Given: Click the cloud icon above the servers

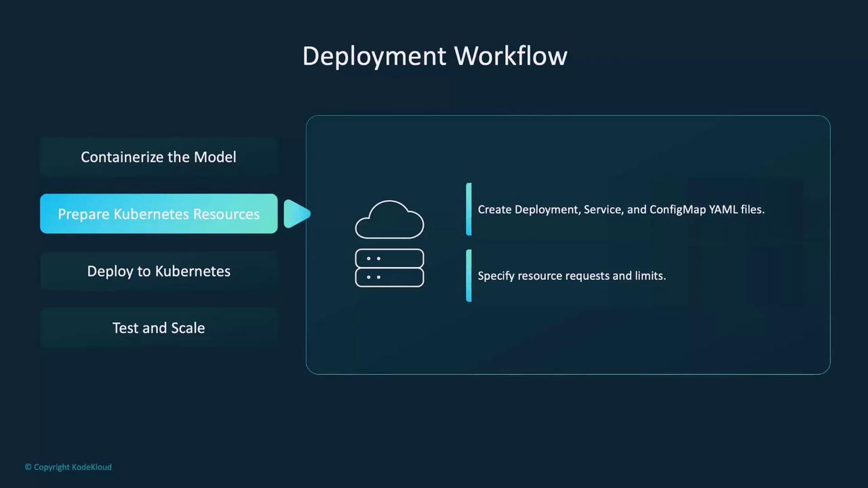Looking at the screenshot, I should pos(389,220).
